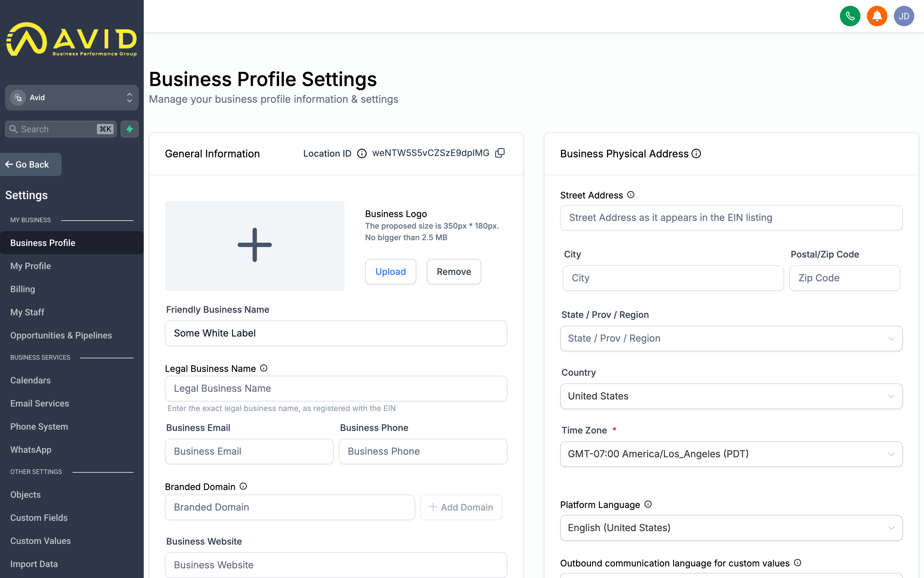The image size is (924, 578).
Task: Click the AVID logo in sidebar
Action: (72, 39)
